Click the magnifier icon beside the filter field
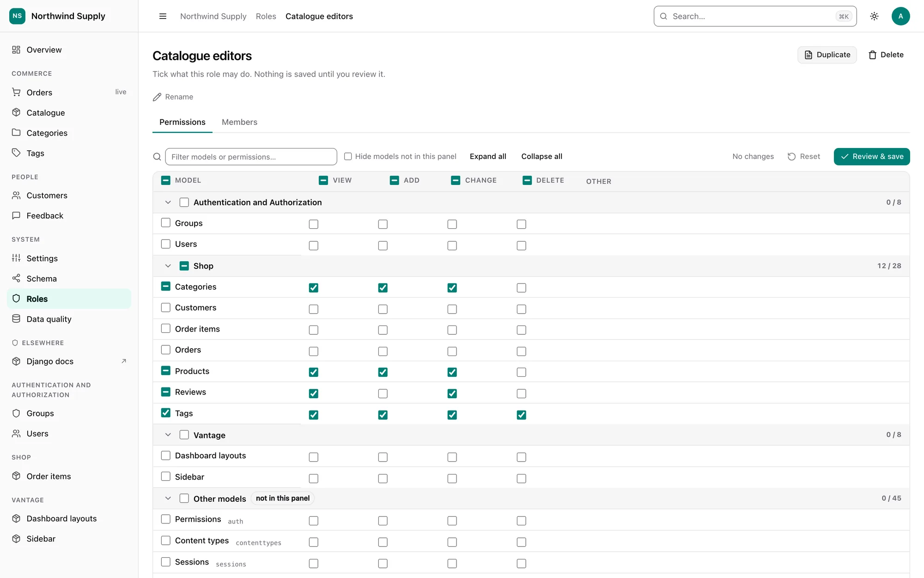This screenshot has width=924, height=578. [157, 157]
